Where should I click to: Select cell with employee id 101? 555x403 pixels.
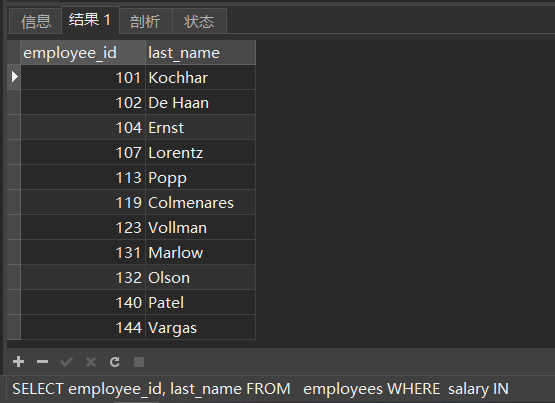click(83, 77)
